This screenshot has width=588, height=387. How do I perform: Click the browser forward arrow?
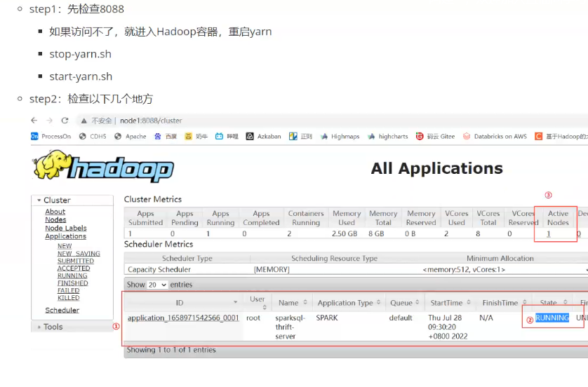click(50, 121)
